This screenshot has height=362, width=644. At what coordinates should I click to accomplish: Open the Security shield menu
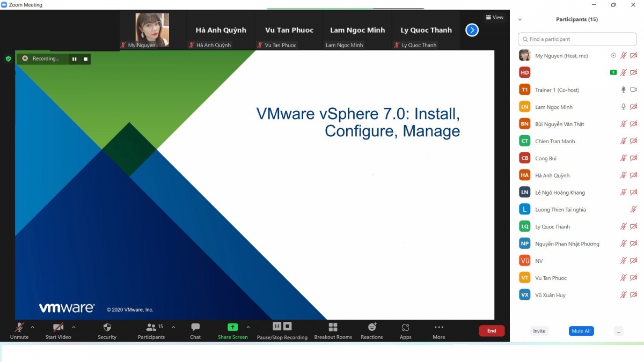[107, 330]
